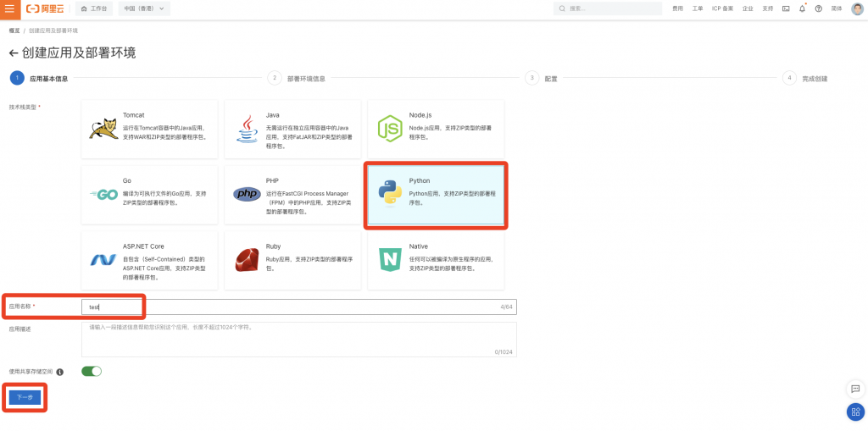The height and width of the screenshot is (431, 868).
Task: Select step 4 完成创建
Action: pyautogui.click(x=805, y=79)
